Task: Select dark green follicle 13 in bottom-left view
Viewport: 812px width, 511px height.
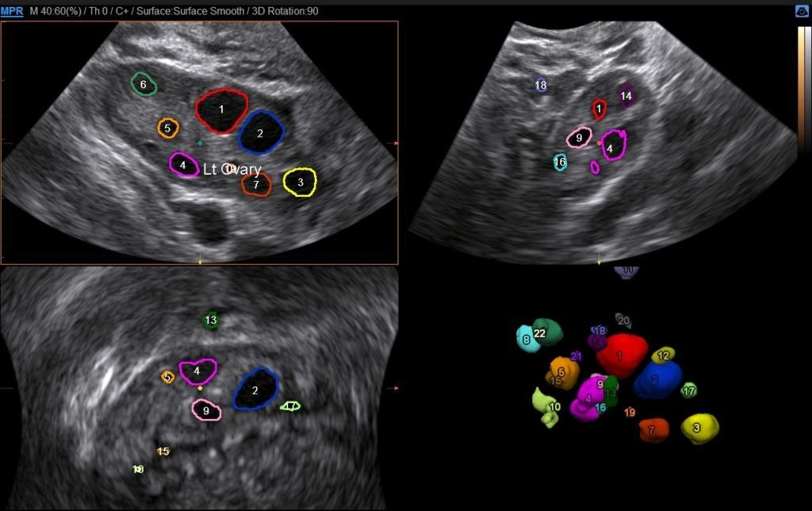Action: click(x=210, y=321)
